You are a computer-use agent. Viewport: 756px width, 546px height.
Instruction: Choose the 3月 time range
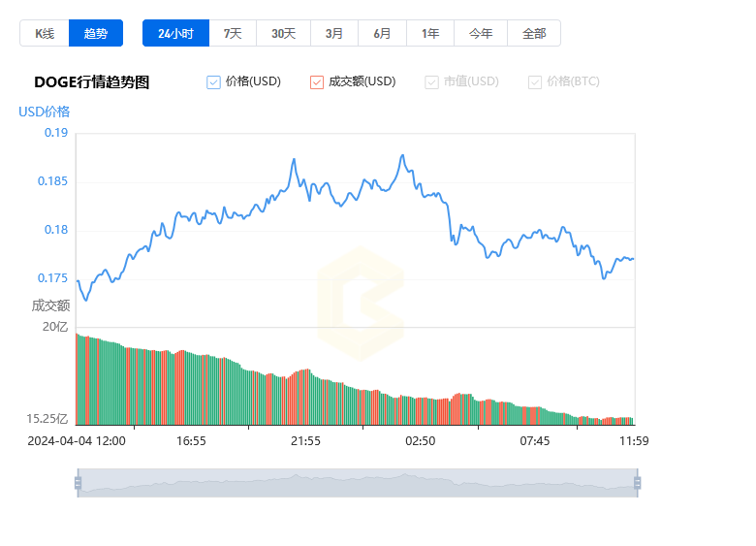point(334,33)
